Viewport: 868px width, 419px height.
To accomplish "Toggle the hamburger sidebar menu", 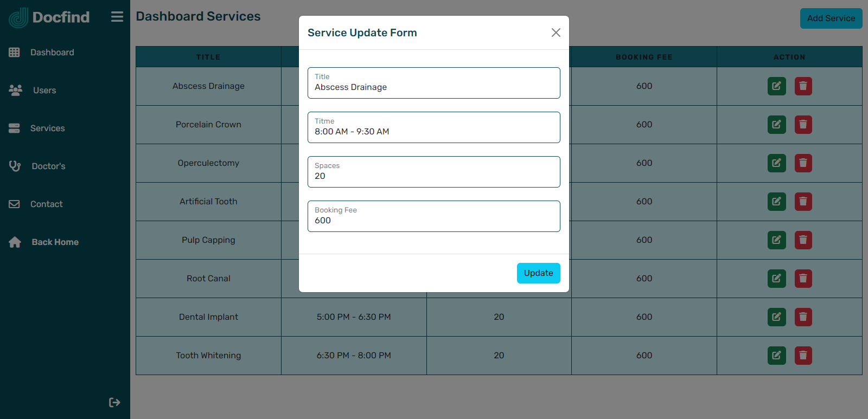I will point(117,17).
